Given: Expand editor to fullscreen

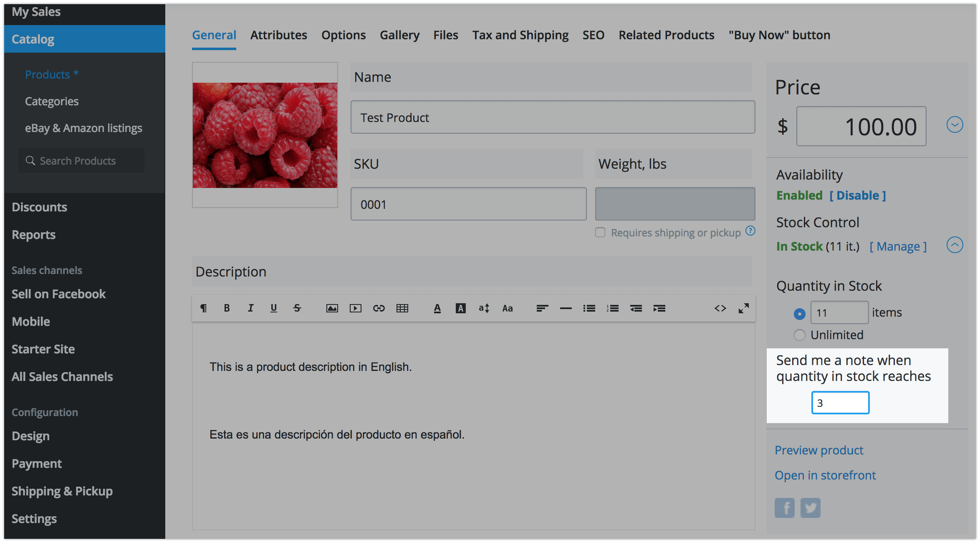Looking at the screenshot, I should tap(743, 308).
